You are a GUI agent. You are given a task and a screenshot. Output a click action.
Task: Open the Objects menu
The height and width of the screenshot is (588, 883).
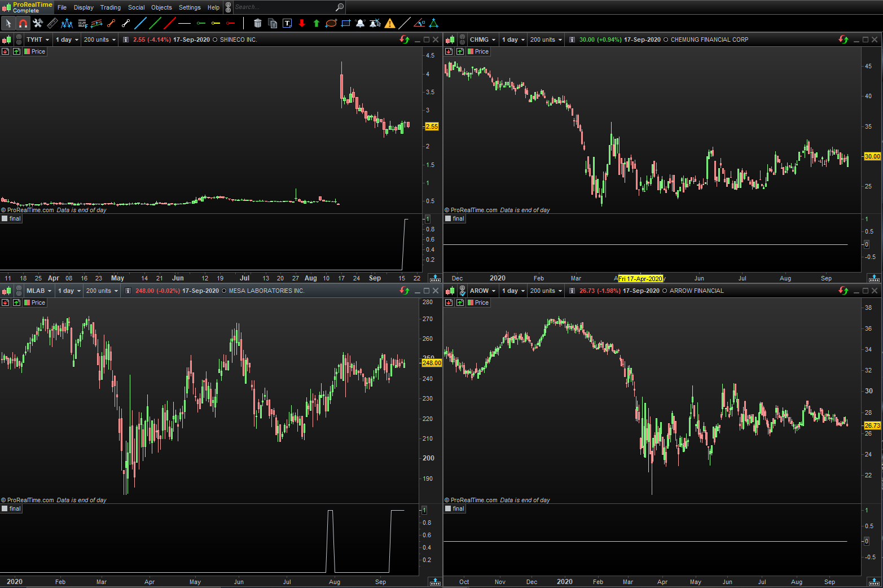point(161,7)
